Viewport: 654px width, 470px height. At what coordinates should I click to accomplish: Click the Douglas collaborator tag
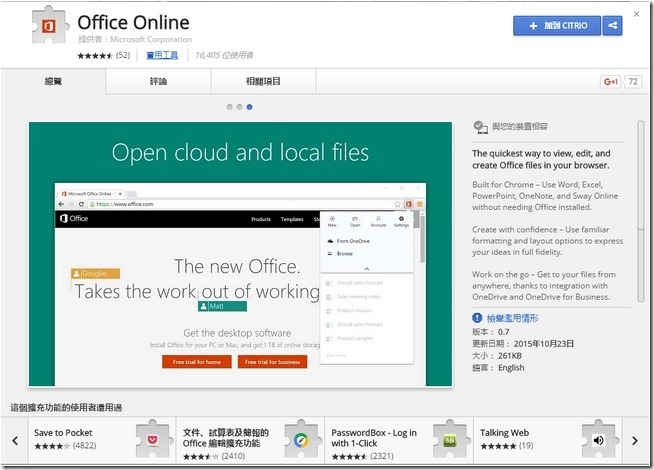pyautogui.click(x=96, y=274)
